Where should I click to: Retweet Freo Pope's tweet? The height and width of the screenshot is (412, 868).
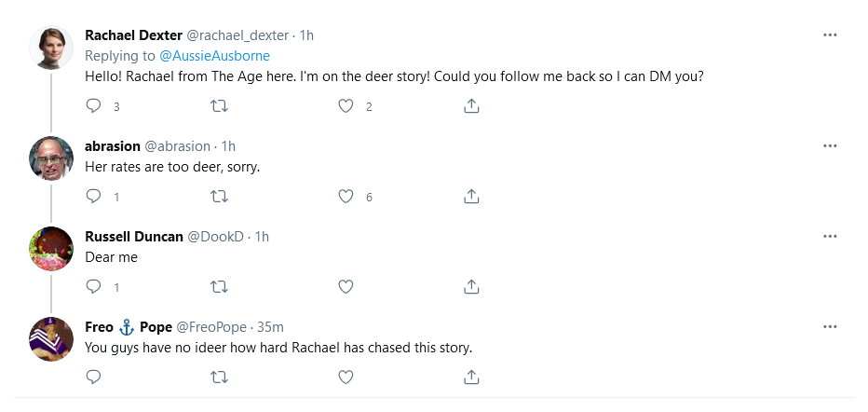tap(220, 377)
